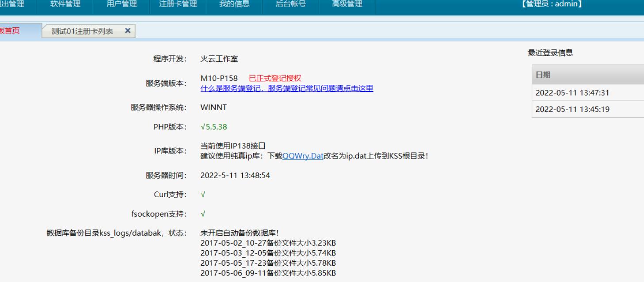Close the 测试01注册卡列表 tab
This screenshot has height=282, width=644.
[127, 31]
